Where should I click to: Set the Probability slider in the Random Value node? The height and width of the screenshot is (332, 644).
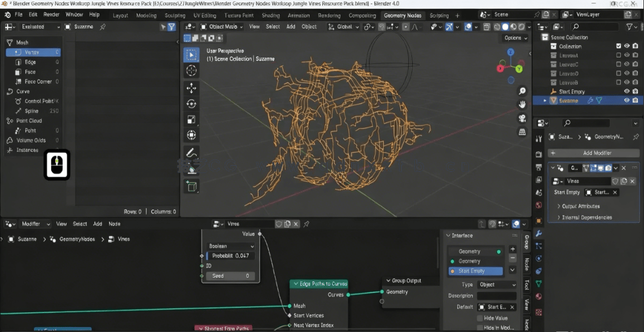(x=230, y=255)
